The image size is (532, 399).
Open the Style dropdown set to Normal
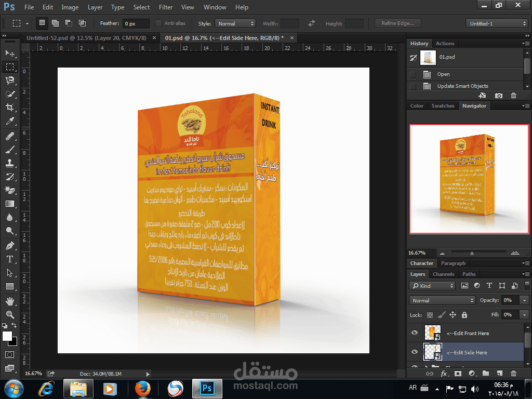[235, 23]
